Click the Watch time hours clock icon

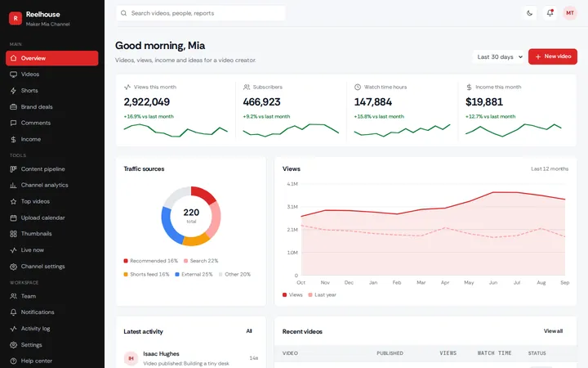[358, 88]
